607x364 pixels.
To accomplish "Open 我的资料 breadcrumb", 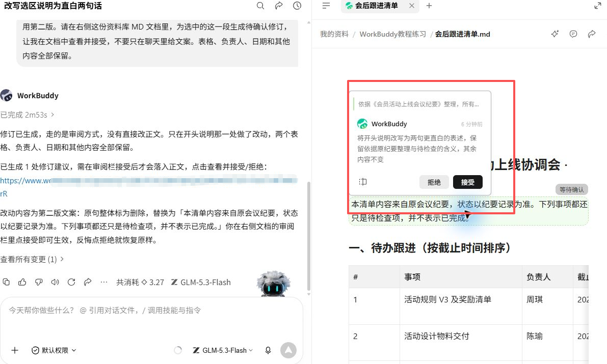I will tap(334, 34).
